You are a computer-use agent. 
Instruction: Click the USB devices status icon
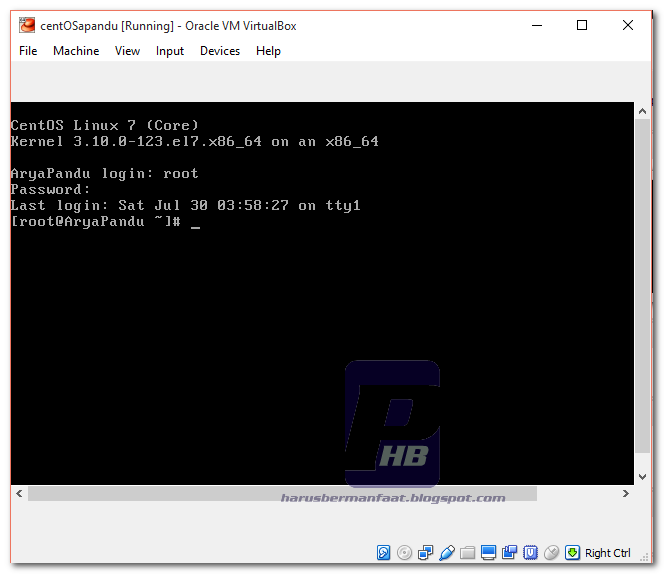tap(446, 552)
